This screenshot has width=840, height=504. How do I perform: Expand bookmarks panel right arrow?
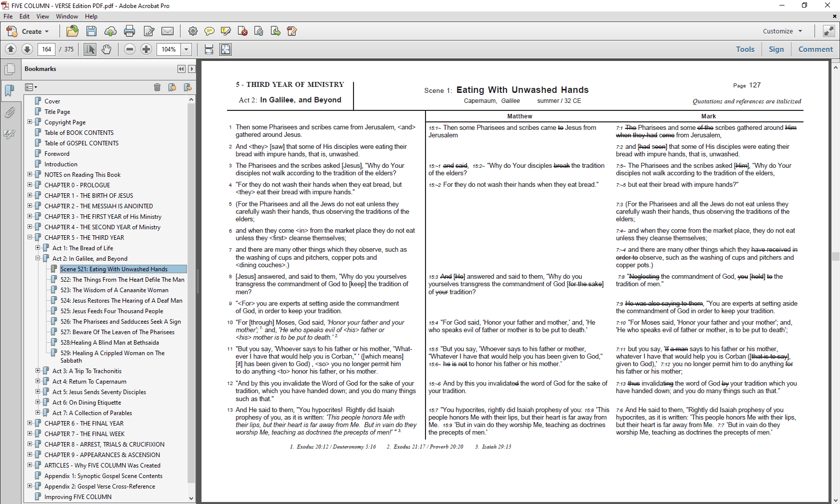(x=191, y=69)
